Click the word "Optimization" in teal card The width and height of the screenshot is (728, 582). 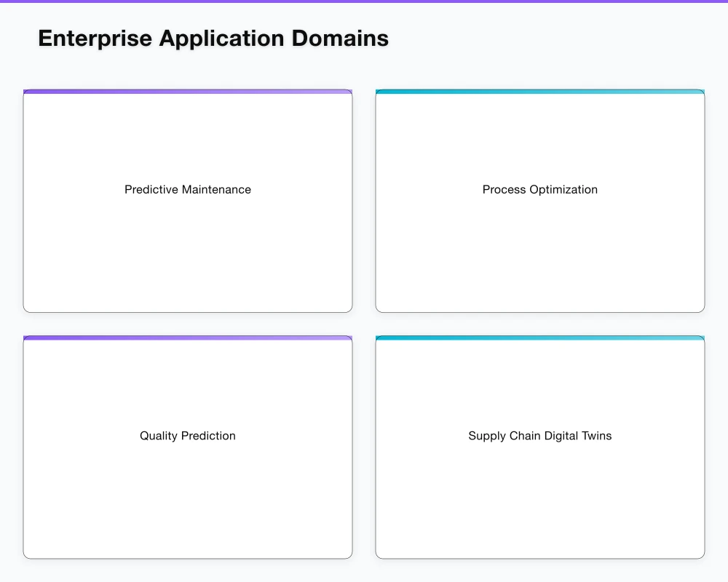tap(563, 190)
